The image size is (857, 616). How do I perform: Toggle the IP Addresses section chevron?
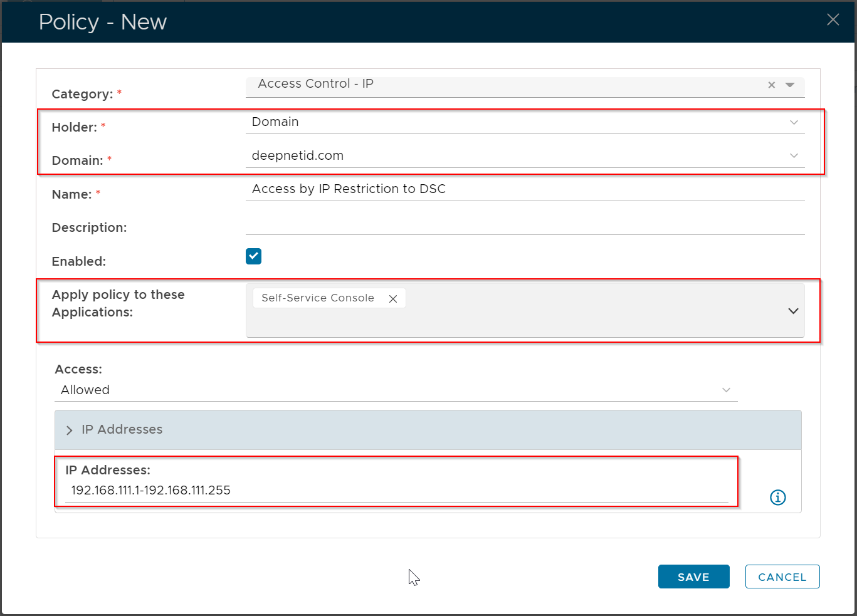coord(70,431)
